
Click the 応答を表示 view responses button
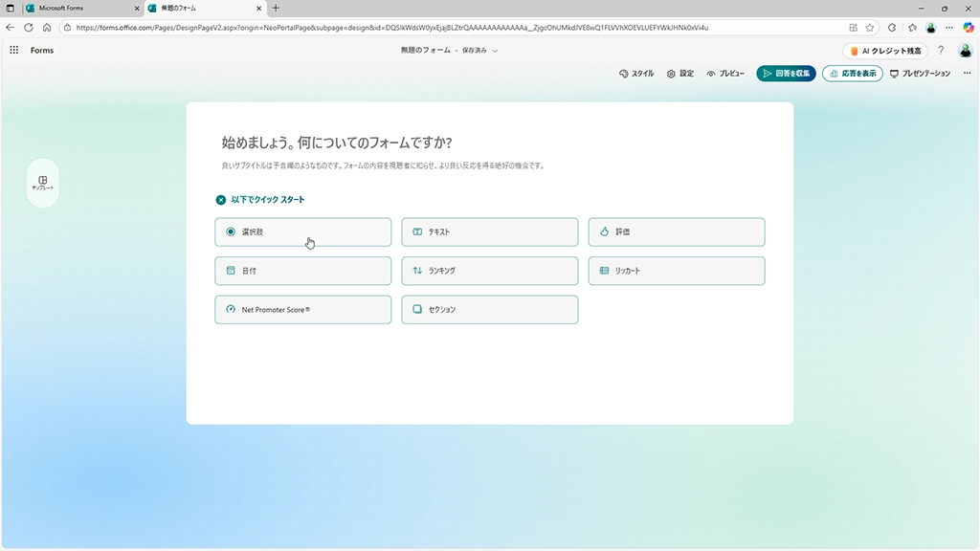(852, 74)
